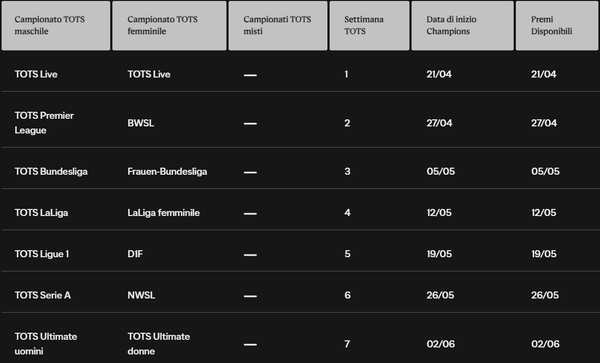Click the TOTS Ultimate donne cell

click(x=158, y=343)
